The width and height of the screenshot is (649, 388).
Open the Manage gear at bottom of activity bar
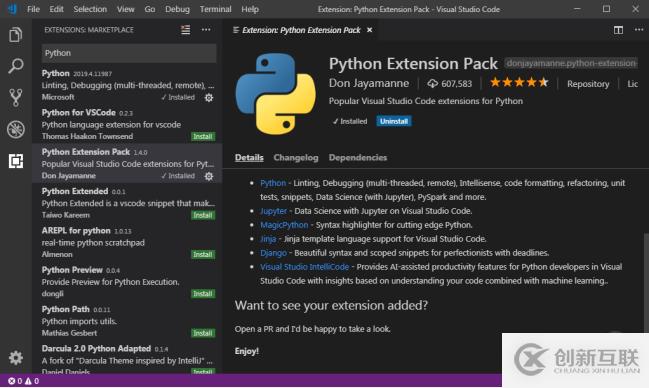(x=16, y=357)
